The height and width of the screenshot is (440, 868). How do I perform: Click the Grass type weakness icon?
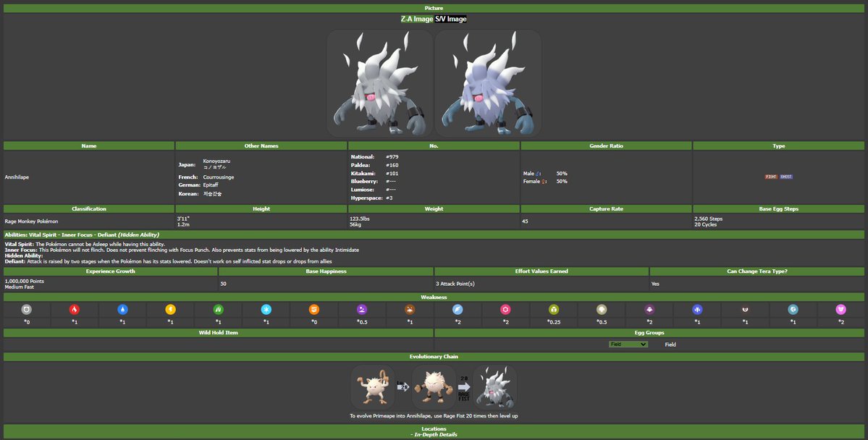click(x=218, y=310)
